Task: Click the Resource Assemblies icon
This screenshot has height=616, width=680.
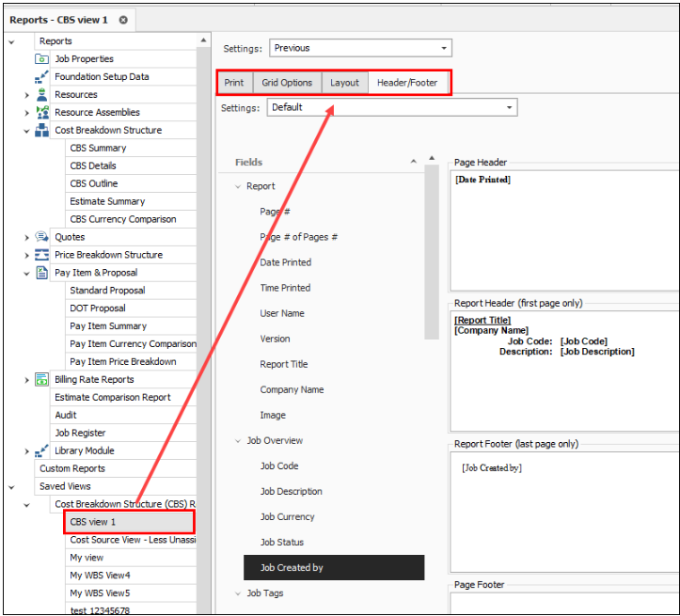Action: [42, 113]
